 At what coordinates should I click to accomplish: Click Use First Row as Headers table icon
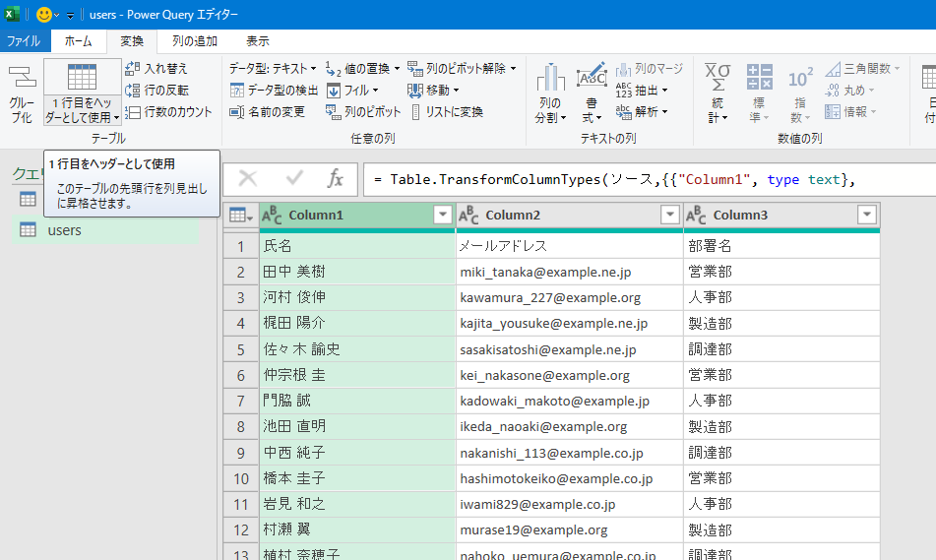tap(82, 78)
